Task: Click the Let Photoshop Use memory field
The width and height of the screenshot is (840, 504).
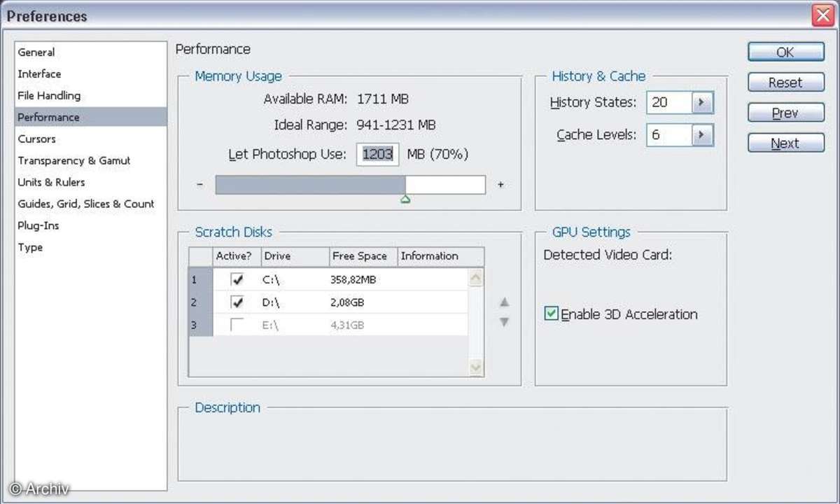Action: [378, 154]
